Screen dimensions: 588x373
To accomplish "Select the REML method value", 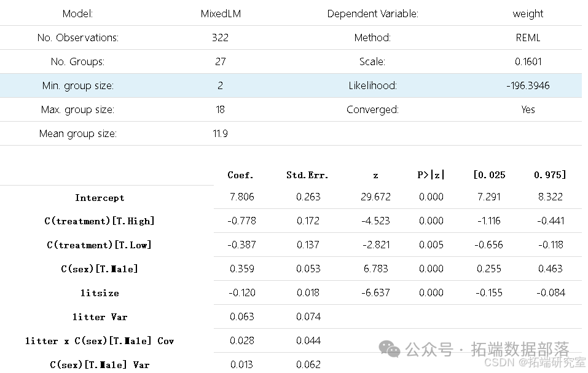I will (528, 38).
